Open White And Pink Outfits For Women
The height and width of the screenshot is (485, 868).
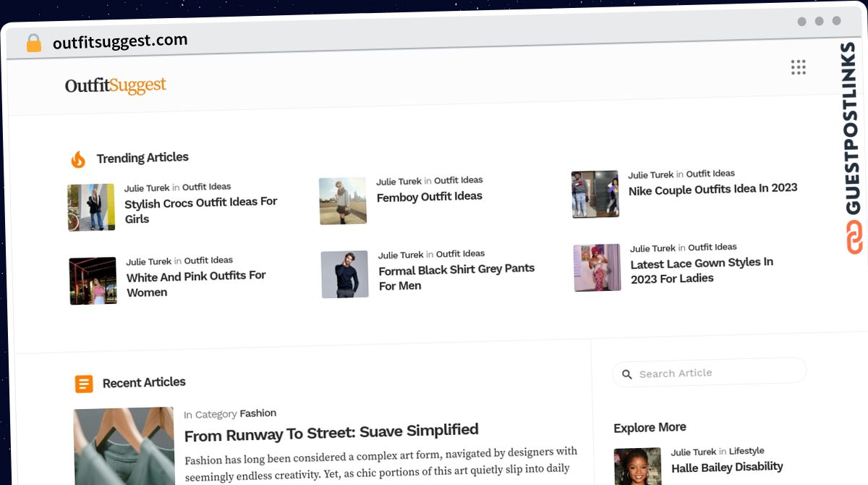[x=197, y=284]
